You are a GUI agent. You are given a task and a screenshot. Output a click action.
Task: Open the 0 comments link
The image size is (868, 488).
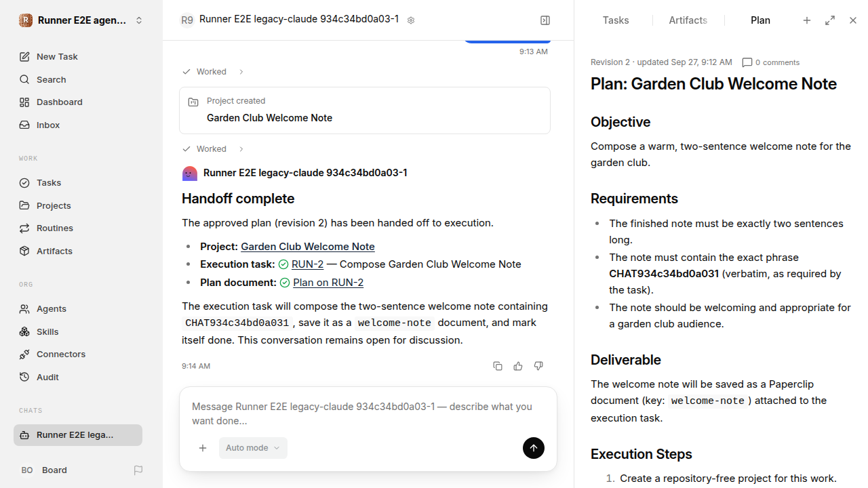tap(771, 62)
